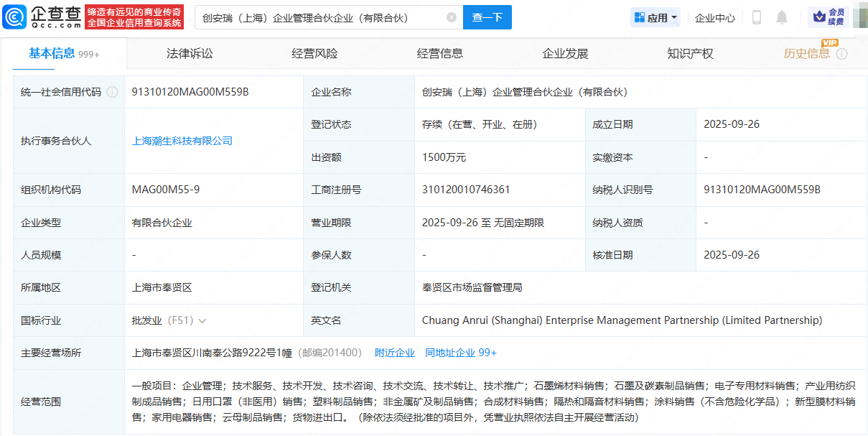Click the info icon next to 历史信息
This screenshot has height=436, width=868.
click(842, 54)
